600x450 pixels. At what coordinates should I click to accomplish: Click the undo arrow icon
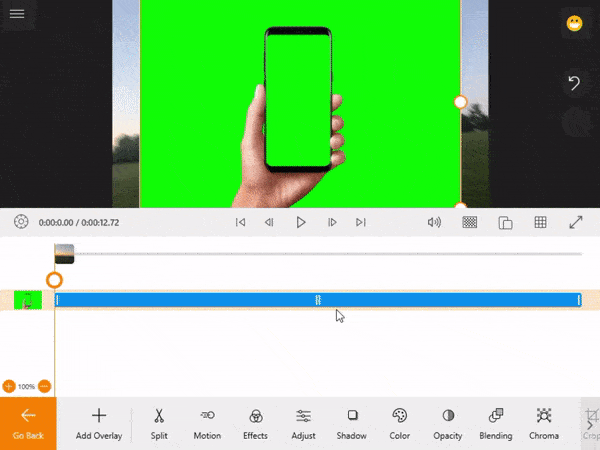point(574,83)
